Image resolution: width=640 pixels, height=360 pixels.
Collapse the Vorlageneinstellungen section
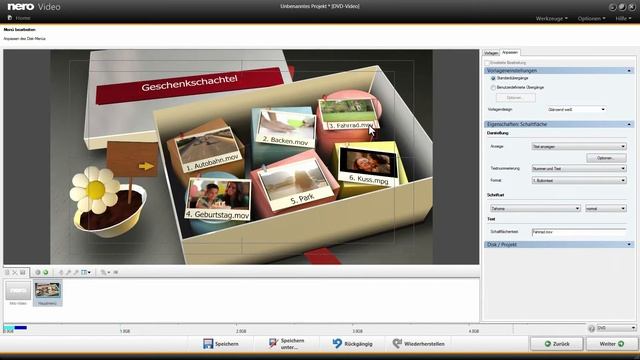tap(629, 71)
